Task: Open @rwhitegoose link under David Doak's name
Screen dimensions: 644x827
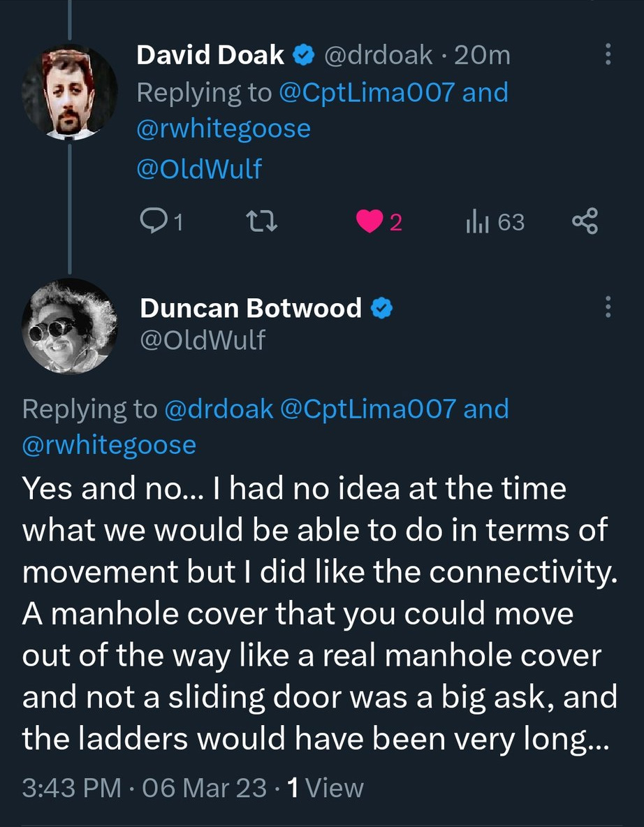Action: [224, 129]
